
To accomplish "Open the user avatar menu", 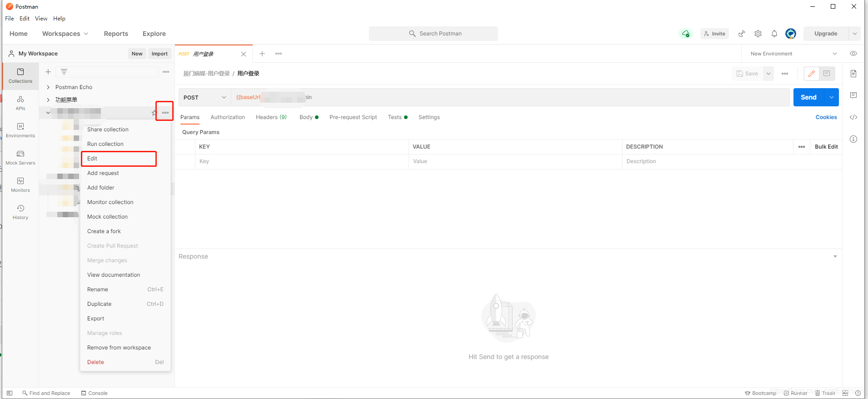I will pos(791,34).
